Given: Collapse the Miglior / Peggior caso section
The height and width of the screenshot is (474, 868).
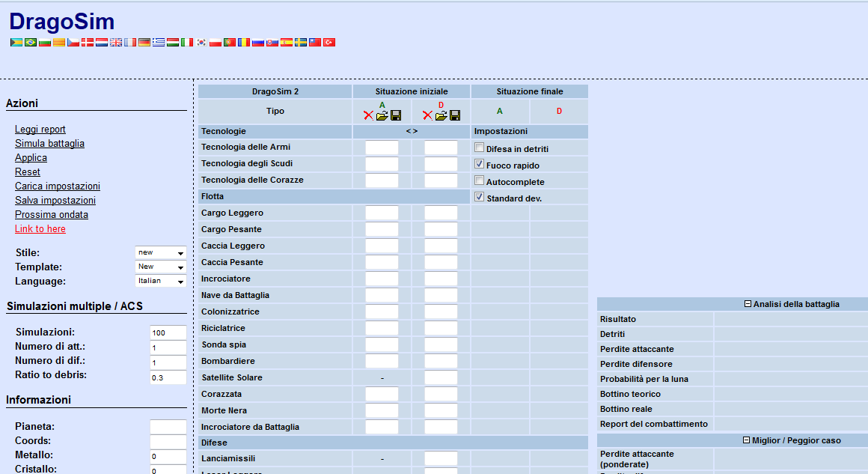Looking at the screenshot, I should (746, 440).
